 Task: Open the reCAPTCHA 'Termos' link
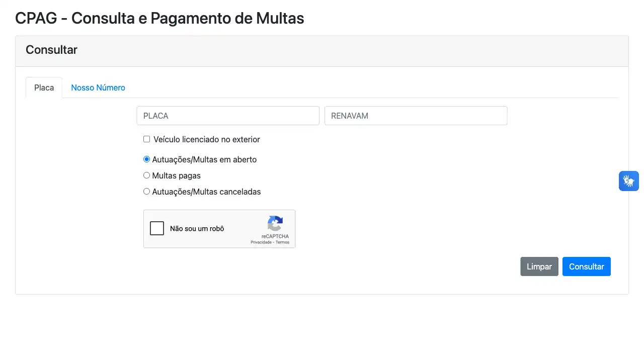[x=282, y=242]
